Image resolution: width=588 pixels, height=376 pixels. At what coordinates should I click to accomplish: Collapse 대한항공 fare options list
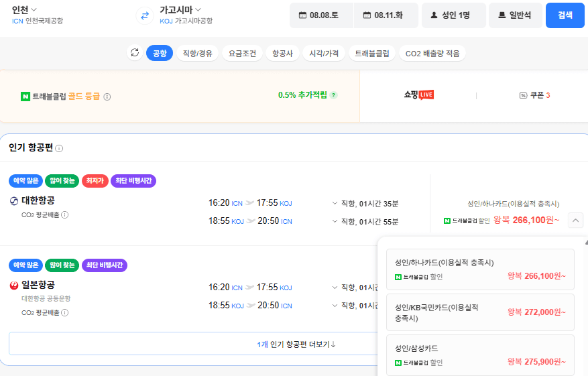[576, 221]
